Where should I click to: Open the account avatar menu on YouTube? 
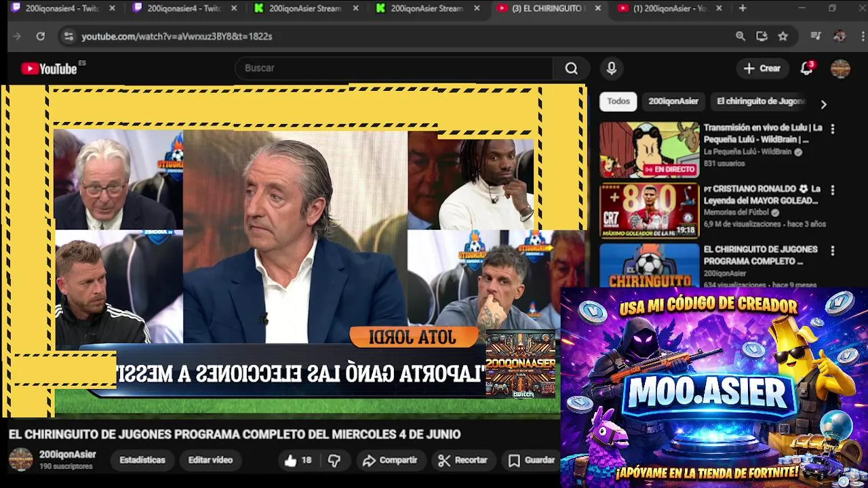tap(840, 68)
